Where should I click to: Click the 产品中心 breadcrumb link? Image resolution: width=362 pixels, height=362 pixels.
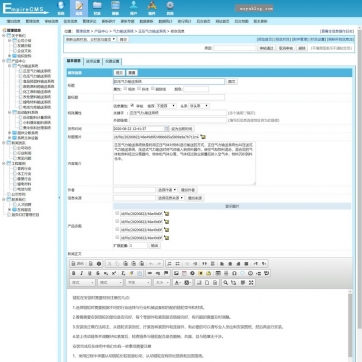(101, 31)
